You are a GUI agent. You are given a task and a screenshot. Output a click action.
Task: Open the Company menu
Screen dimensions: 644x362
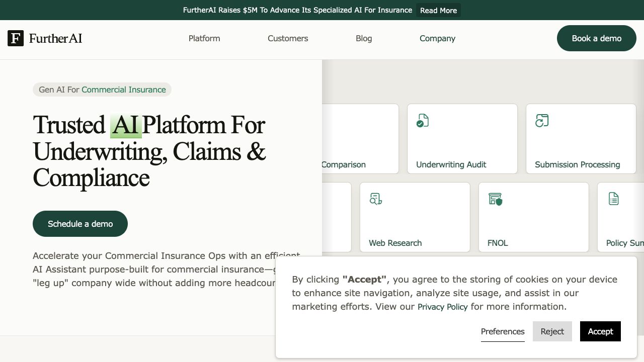pos(437,38)
